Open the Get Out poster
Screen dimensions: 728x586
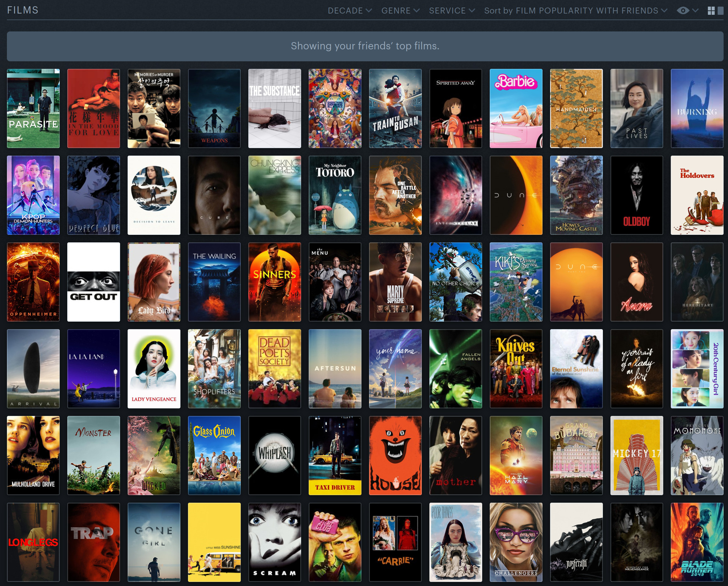94,282
